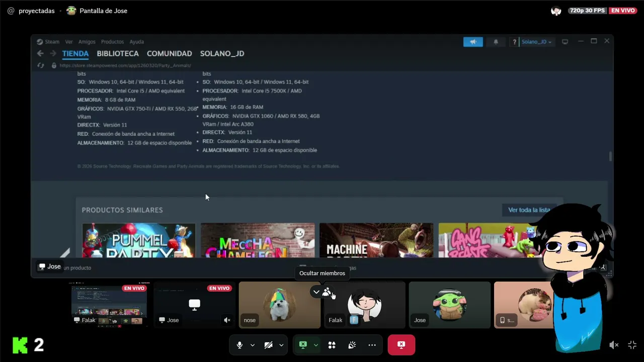Click the mobile phone icon on cat tile
Image resolution: width=644 pixels, height=362 pixels.
(502, 320)
